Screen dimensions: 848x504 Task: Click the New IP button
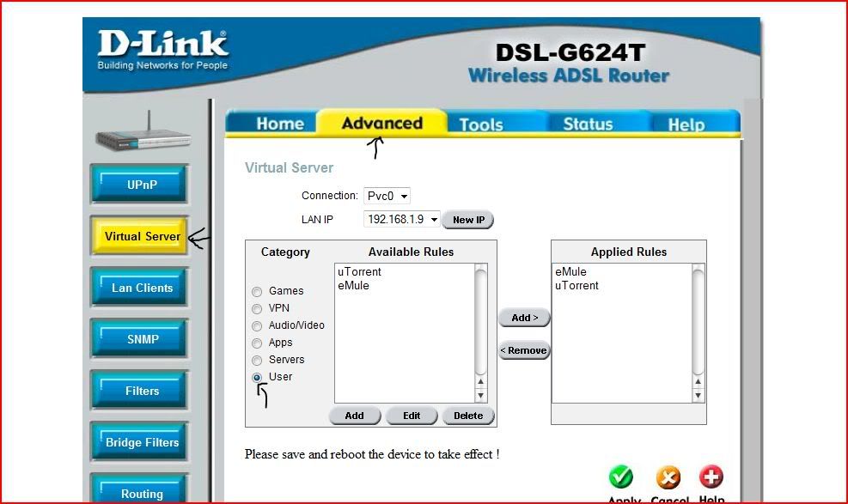(x=468, y=220)
